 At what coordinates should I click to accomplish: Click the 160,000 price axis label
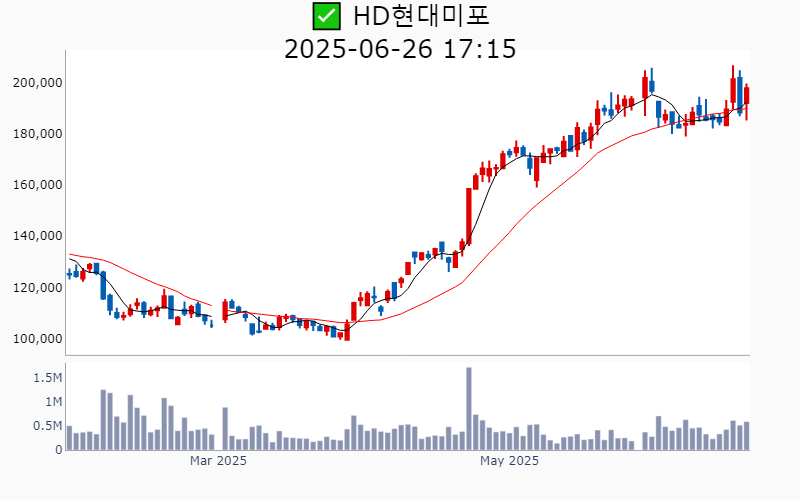pyautogui.click(x=37, y=185)
